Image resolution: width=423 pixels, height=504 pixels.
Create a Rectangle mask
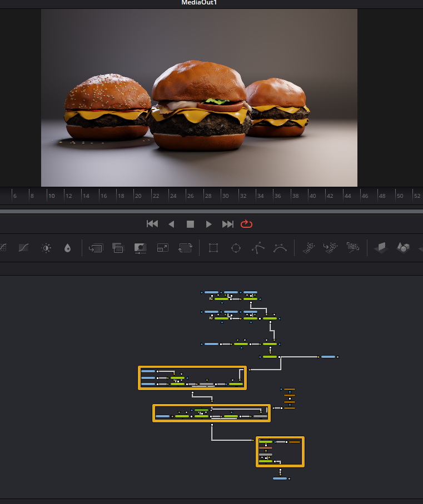click(x=213, y=248)
